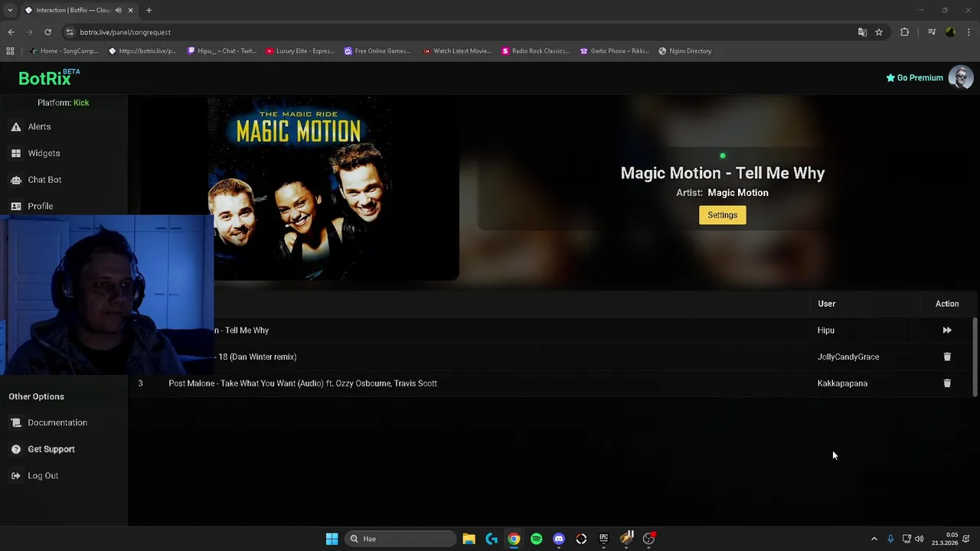Mute the tab via its speaker icon
The width and height of the screenshot is (980, 551).
coord(119,10)
